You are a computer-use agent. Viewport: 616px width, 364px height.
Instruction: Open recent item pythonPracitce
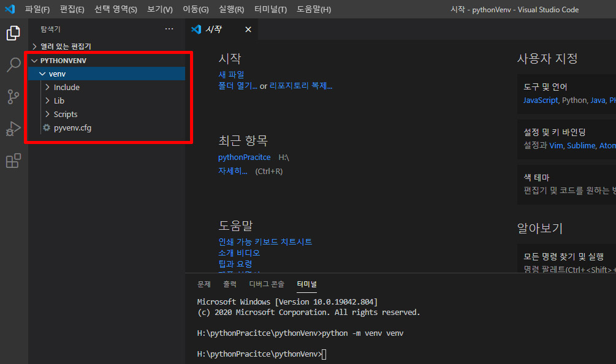pyautogui.click(x=245, y=157)
